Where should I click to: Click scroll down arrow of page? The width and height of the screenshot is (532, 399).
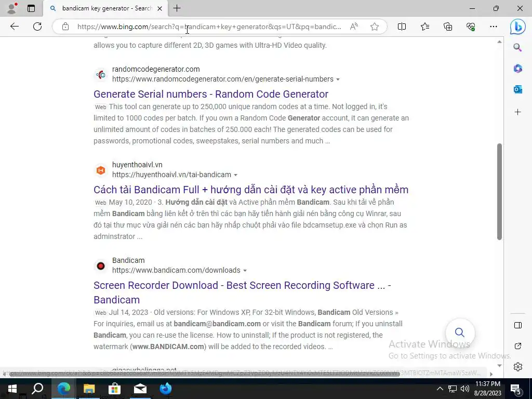tap(499, 365)
